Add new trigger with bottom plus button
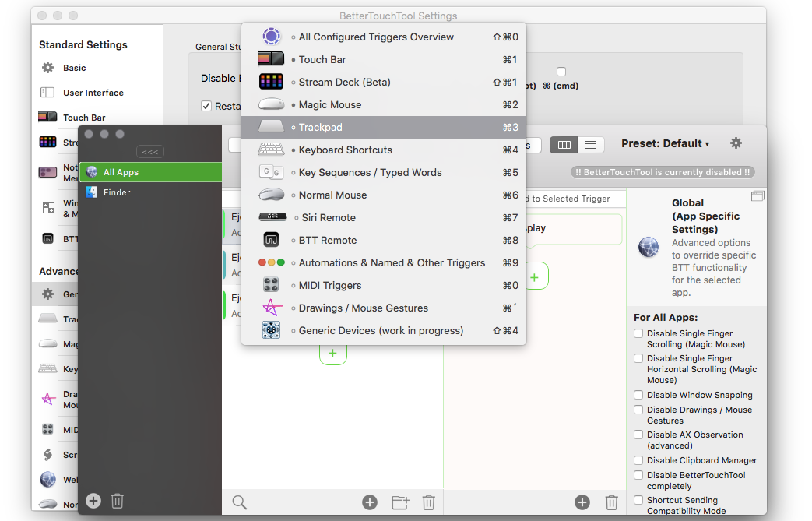This screenshot has height=521, width=812. tap(370, 502)
